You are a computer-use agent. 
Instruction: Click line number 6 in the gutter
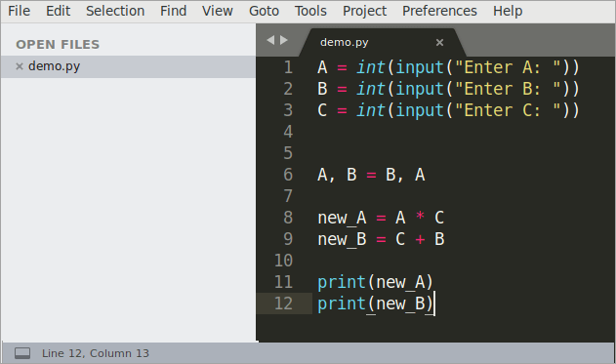(288, 175)
